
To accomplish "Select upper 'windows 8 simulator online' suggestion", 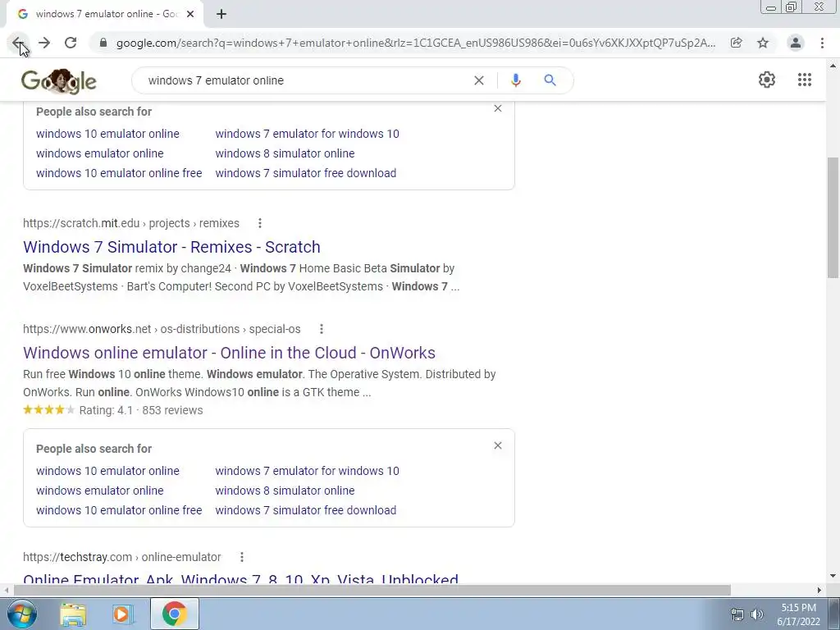I will click(x=285, y=153).
